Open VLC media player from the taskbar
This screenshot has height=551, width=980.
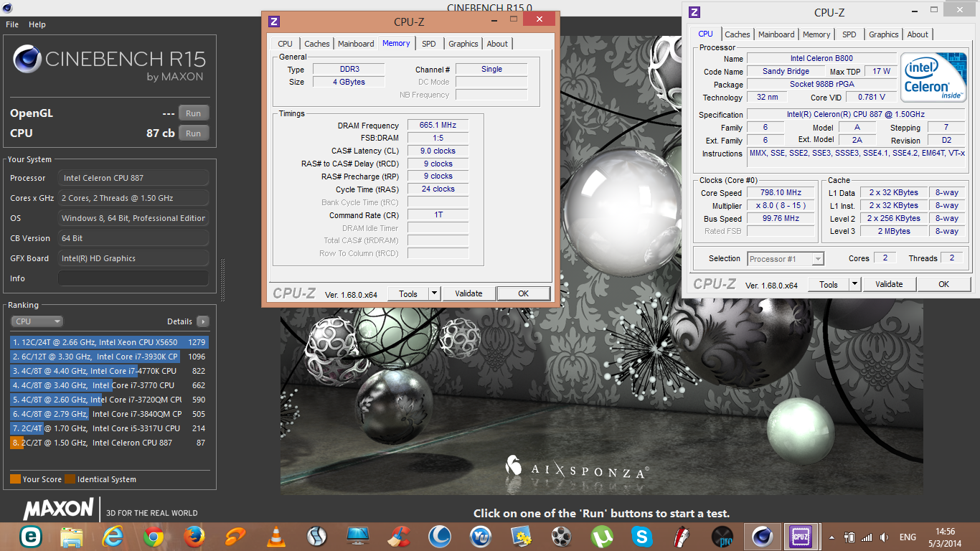[x=276, y=536]
